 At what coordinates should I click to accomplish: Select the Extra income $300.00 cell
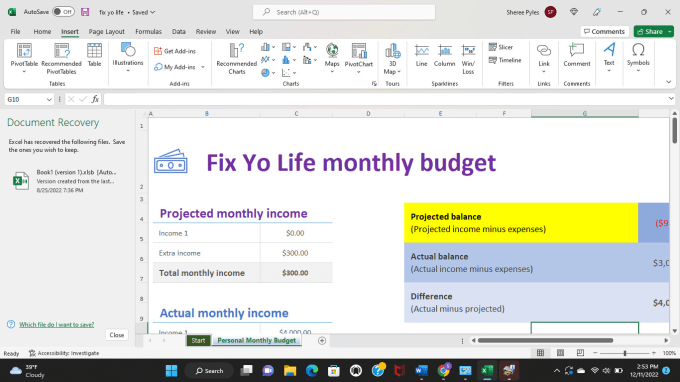[296, 253]
